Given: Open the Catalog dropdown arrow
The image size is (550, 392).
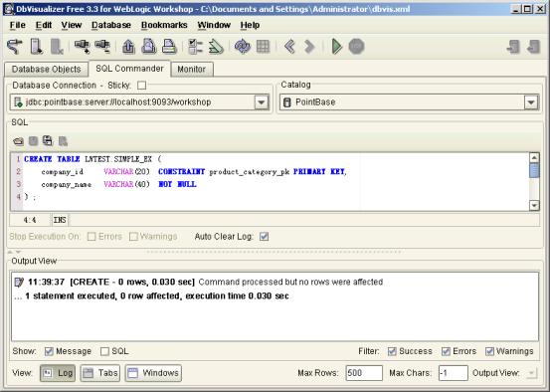Looking at the screenshot, I should [531, 102].
